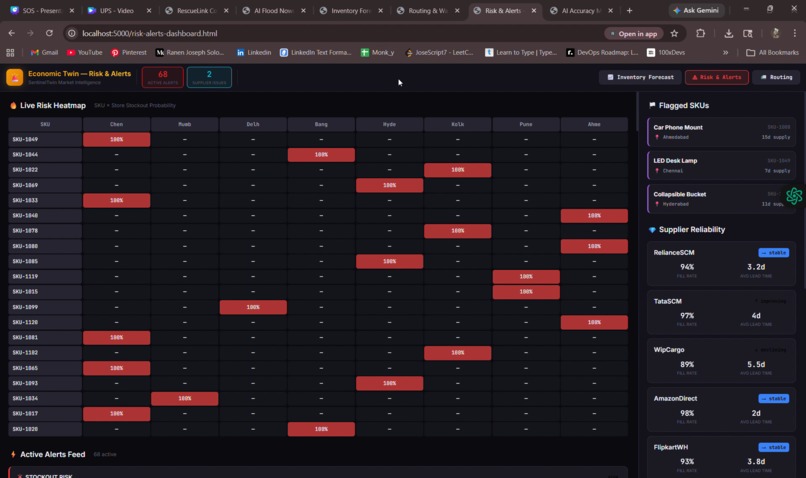Click the Supplier Reliability diamond icon

652,230
